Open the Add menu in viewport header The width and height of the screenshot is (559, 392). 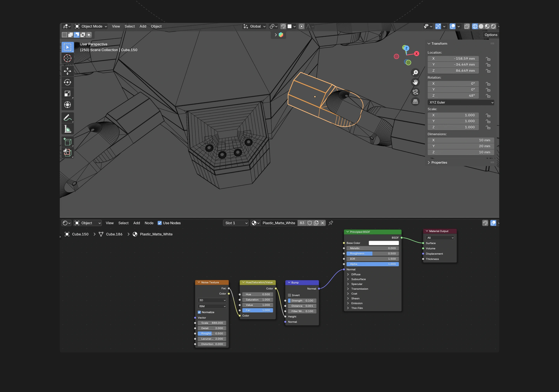(x=143, y=26)
